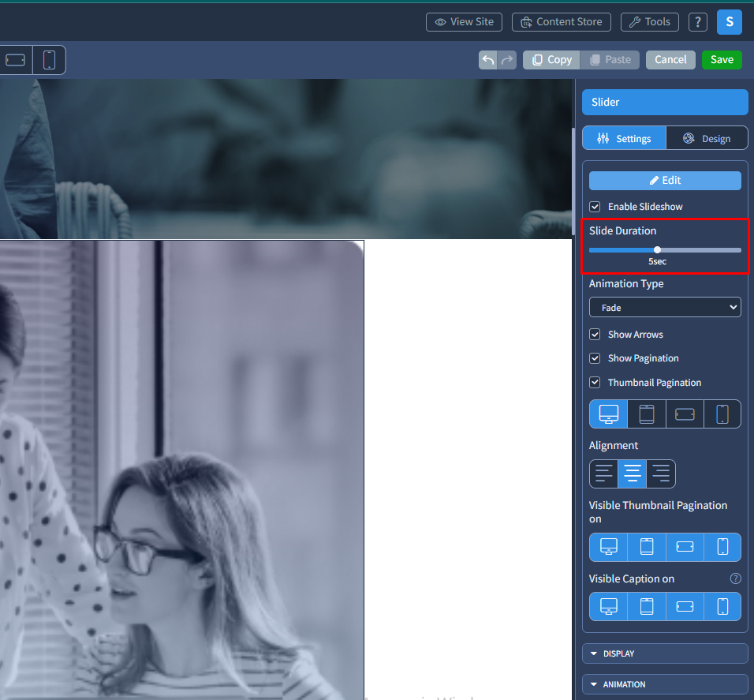The width and height of the screenshot is (754, 700).
Task: Set alignment to center
Action: click(x=632, y=474)
